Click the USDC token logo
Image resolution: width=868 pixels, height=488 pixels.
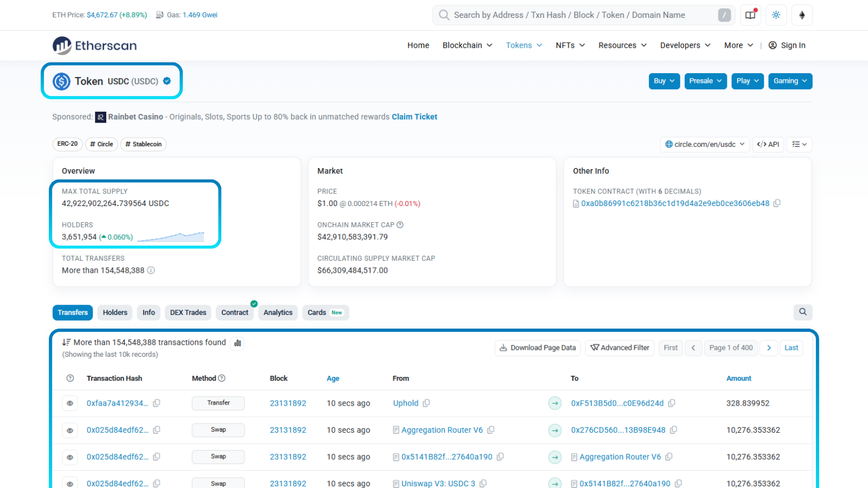61,81
